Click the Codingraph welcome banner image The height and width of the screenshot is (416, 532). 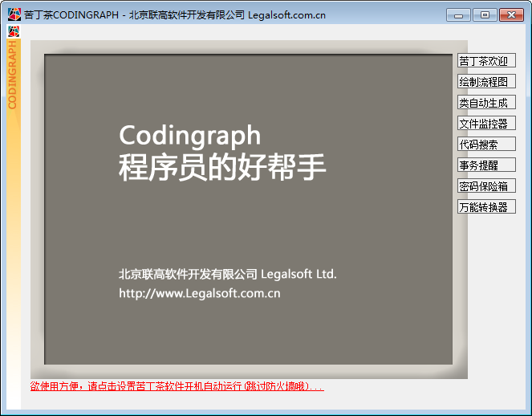click(x=249, y=209)
